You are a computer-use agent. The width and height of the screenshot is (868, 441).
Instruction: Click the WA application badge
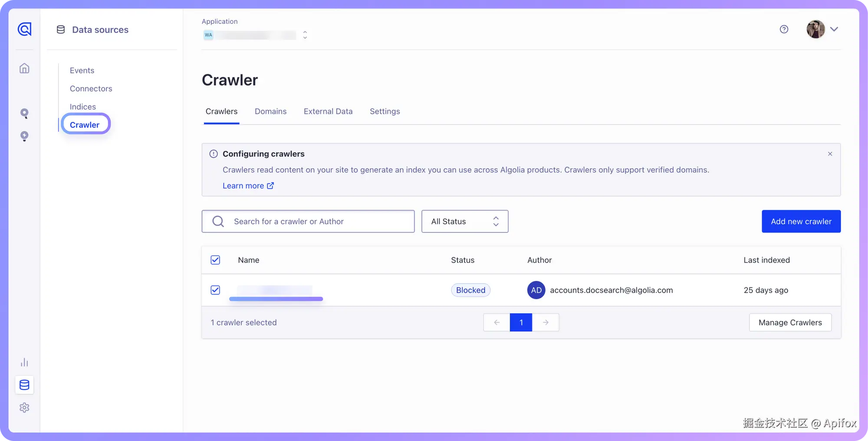coord(209,35)
